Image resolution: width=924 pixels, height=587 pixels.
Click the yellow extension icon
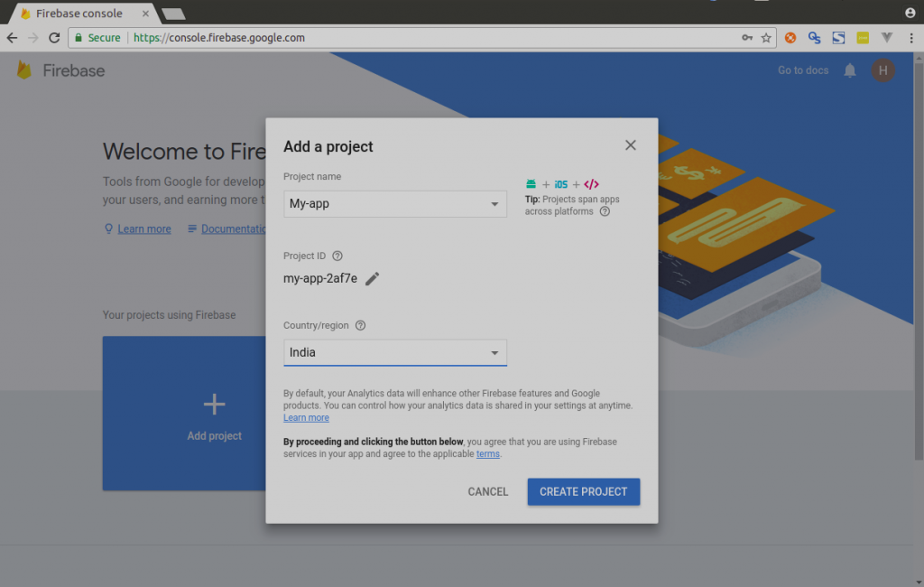click(x=863, y=38)
